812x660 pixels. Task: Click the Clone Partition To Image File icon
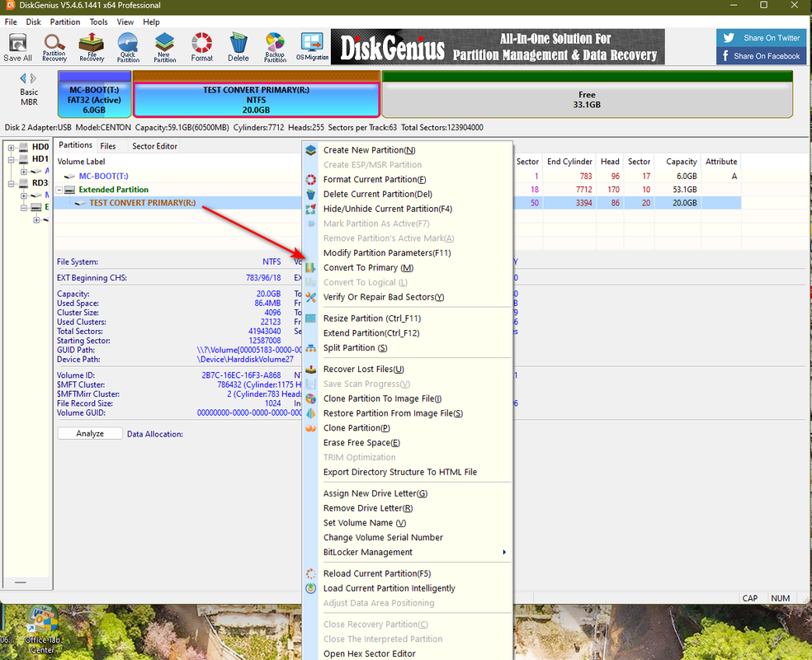311,398
